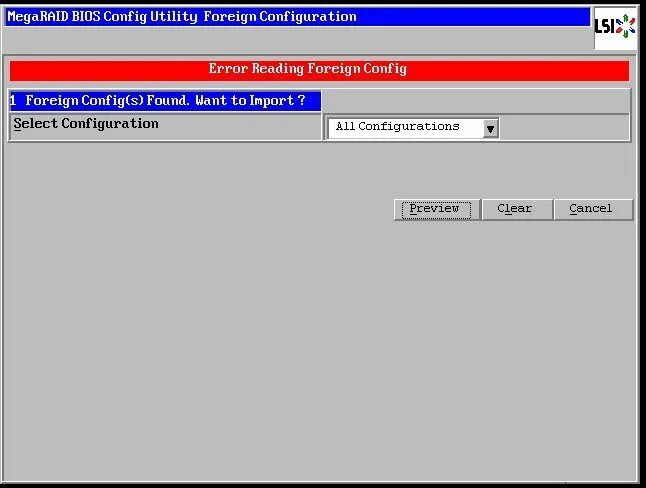Click the LSI logo icon

(x=615, y=27)
